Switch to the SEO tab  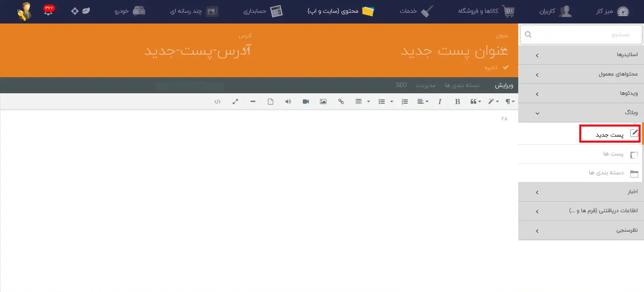click(401, 85)
